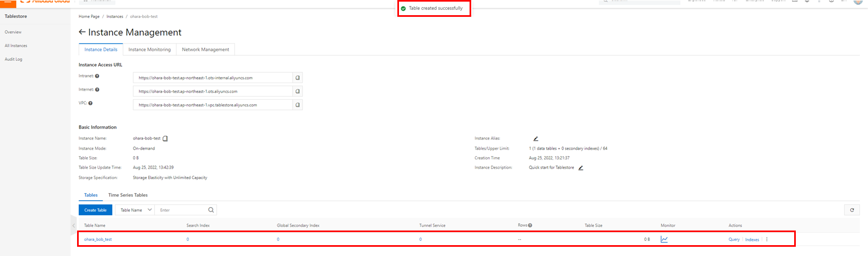Image resolution: width=868 pixels, height=256 pixels.
Task: Open Overview in Tablestore sidebar
Action: [x=13, y=32]
